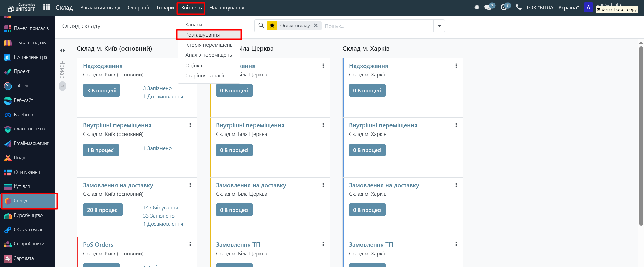Click the bug debug icon
Screen dimensions: 644x267
[477, 7]
